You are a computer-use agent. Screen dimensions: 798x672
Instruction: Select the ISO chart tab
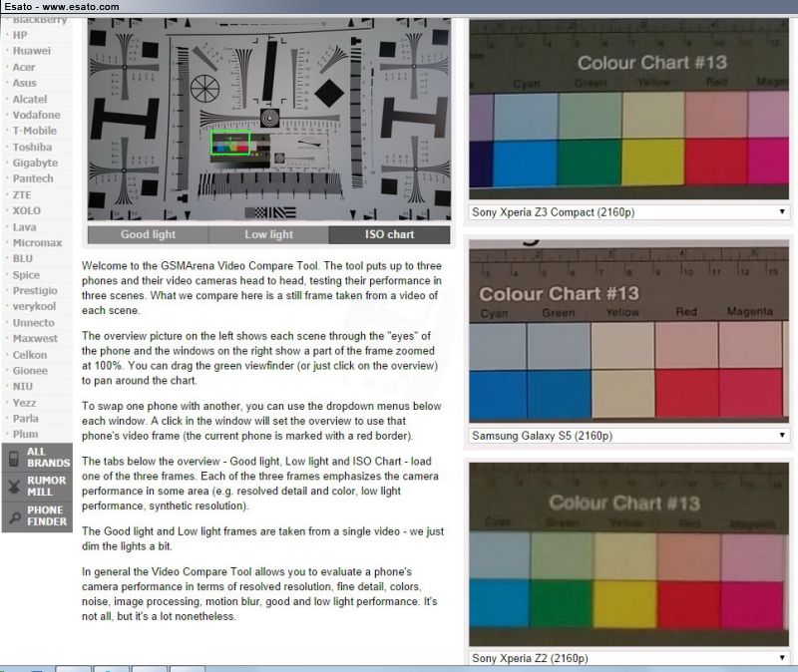click(x=389, y=234)
